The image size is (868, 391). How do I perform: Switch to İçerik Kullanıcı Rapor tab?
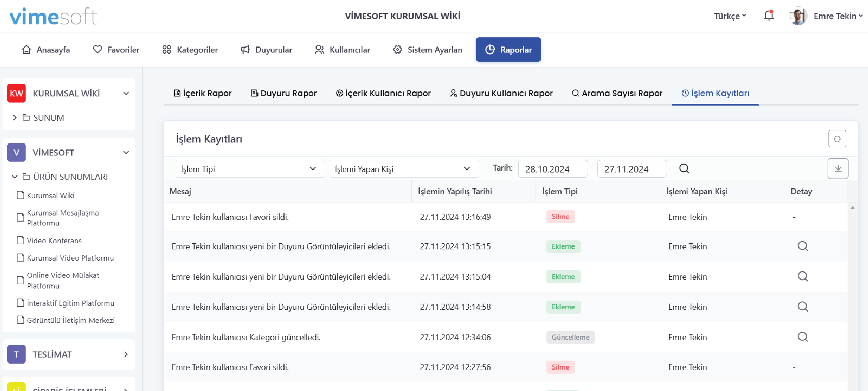click(x=383, y=93)
